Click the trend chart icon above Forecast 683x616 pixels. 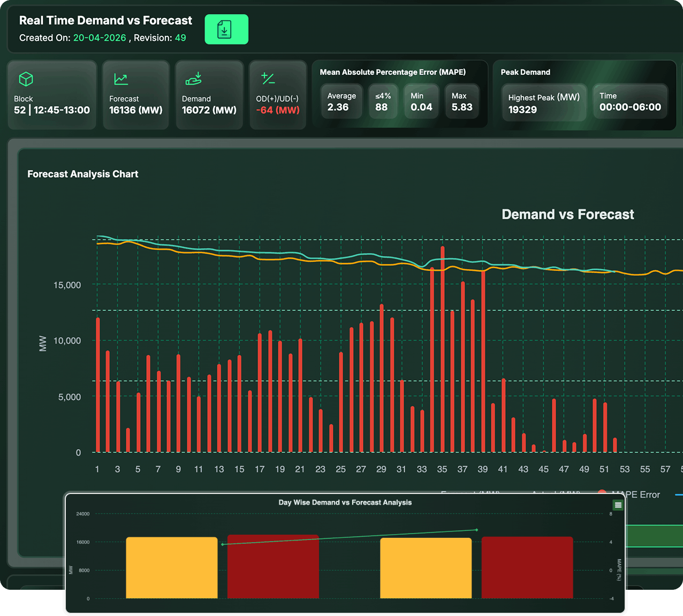(121, 79)
